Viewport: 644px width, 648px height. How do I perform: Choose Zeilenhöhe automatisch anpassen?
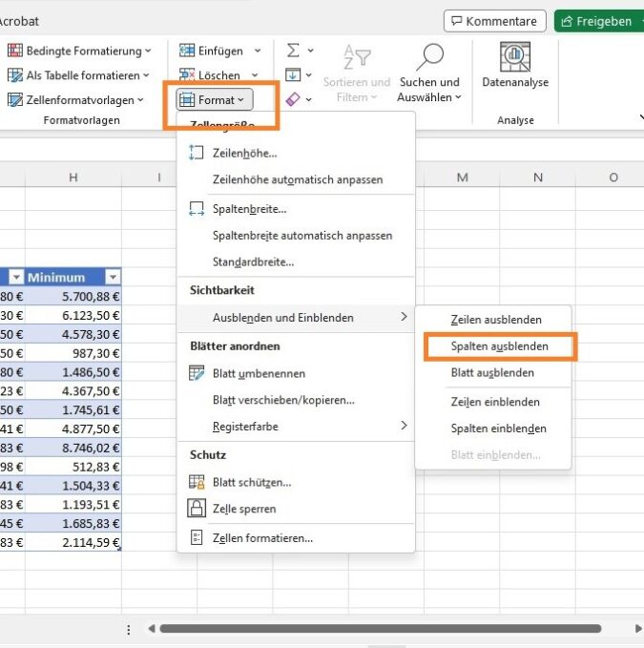(298, 179)
